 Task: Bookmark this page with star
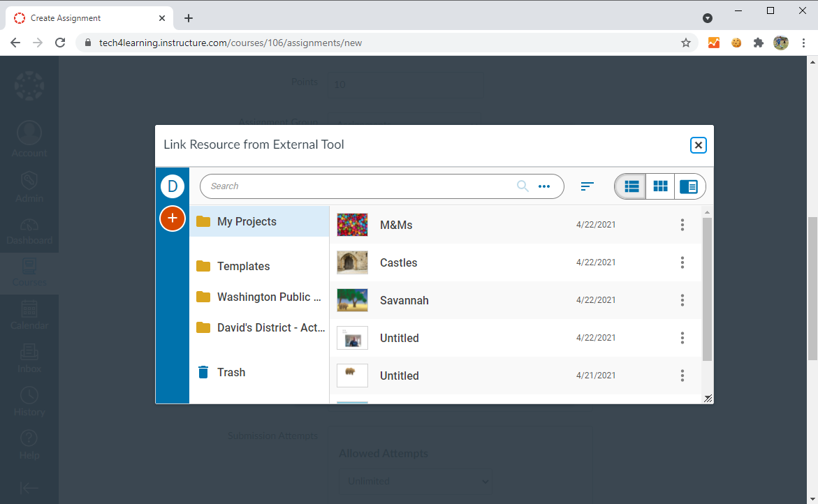[685, 43]
